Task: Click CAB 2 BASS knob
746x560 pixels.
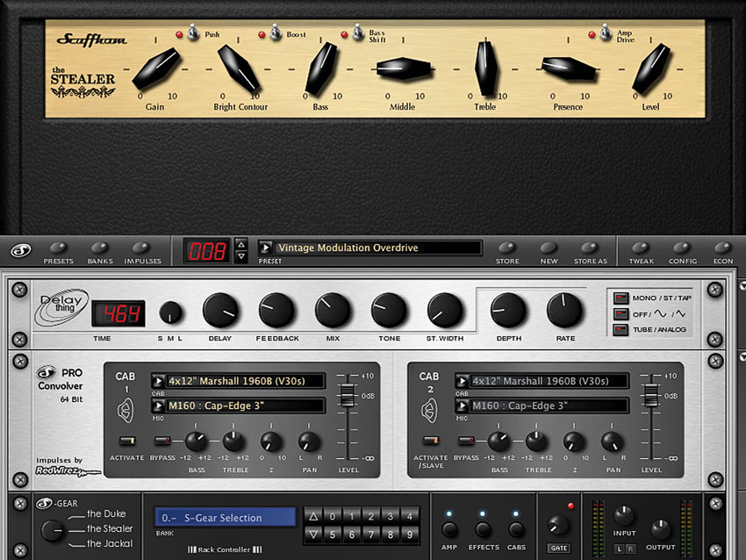Action: [499, 442]
